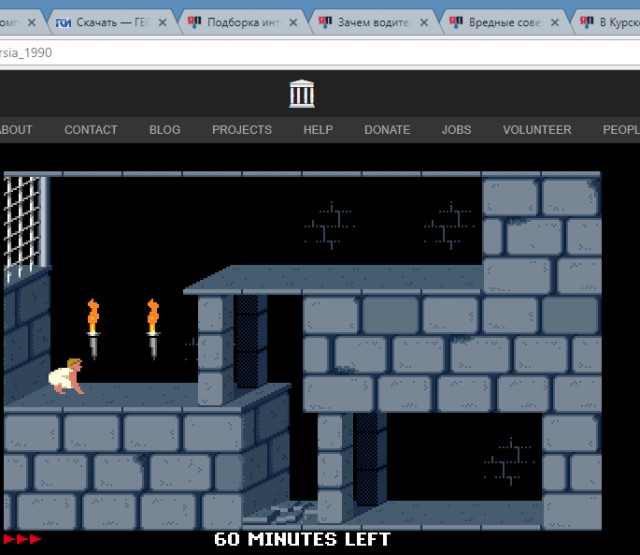Image resolution: width=640 pixels, height=555 pixels.
Task: Open the HELP page link
Action: (318, 130)
